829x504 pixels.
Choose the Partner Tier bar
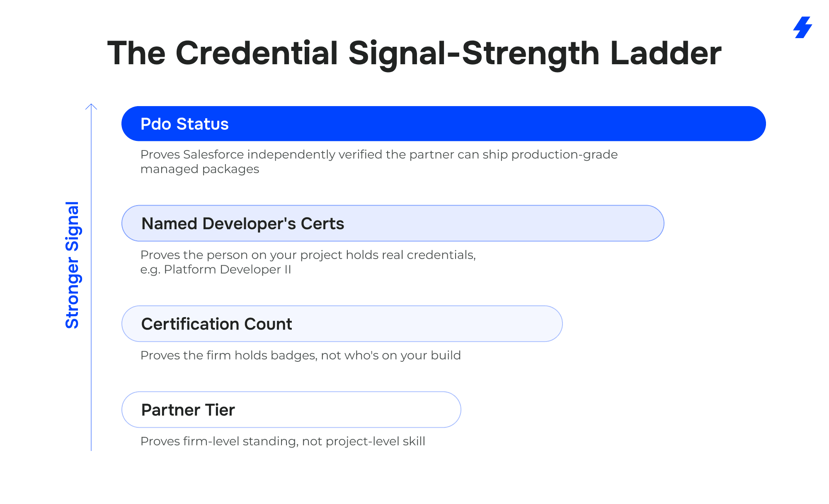click(291, 409)
